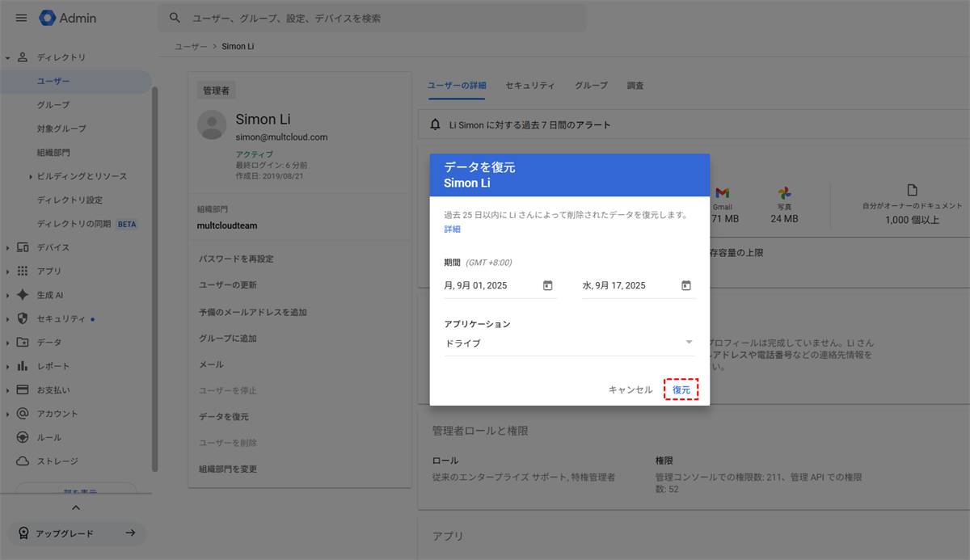Click the Google Admin logo
Viewport: 970px width, 560px height.
point(68,18)
